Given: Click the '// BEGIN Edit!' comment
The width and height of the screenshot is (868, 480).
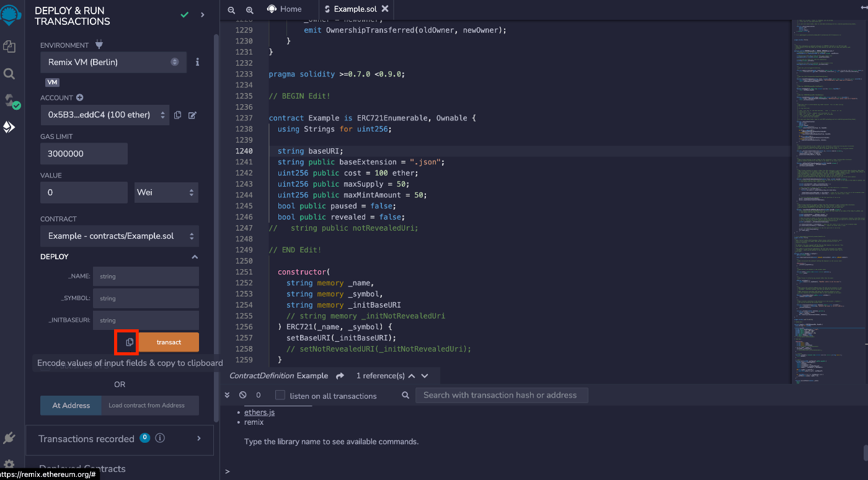Looking at the screenshot, I should point(299,96).
